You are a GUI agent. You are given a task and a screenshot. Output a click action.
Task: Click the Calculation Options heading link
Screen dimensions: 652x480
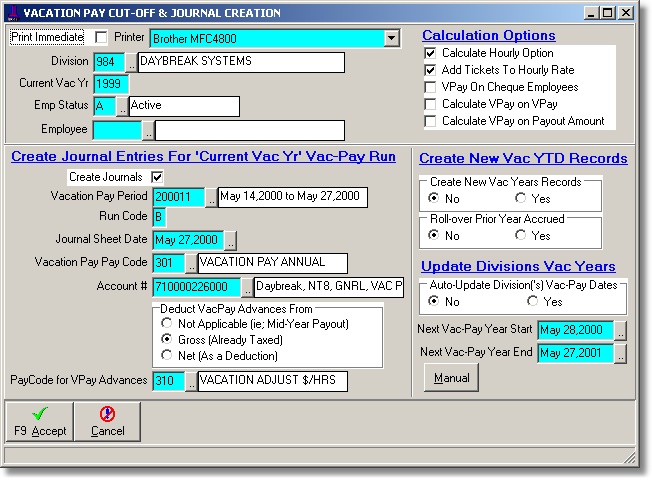[x=489, y=36]
